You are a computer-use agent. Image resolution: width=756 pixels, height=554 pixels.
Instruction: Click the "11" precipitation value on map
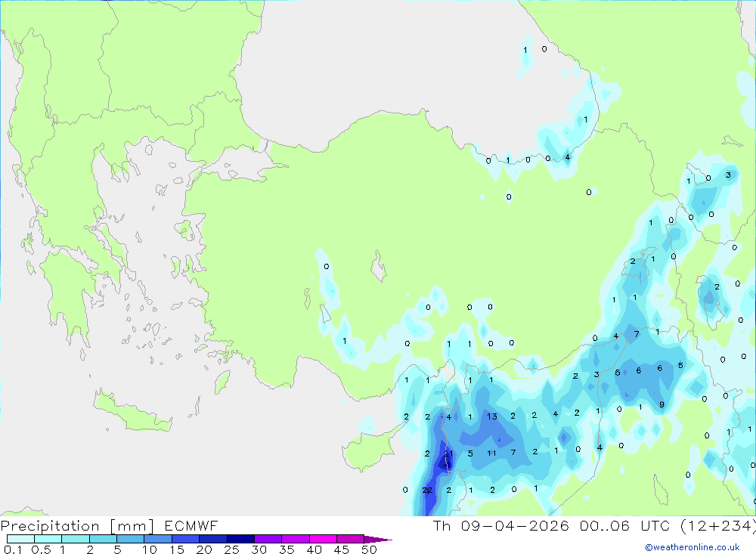pos(491,453)
